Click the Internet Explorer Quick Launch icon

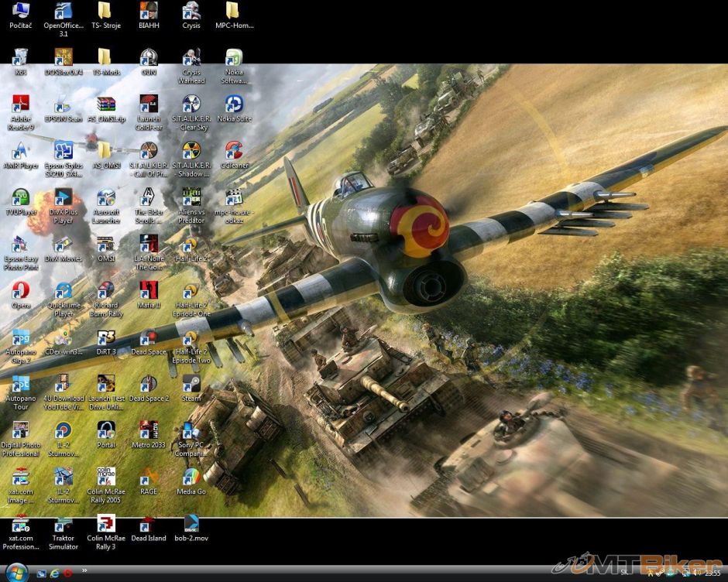[x=55, y=573]
